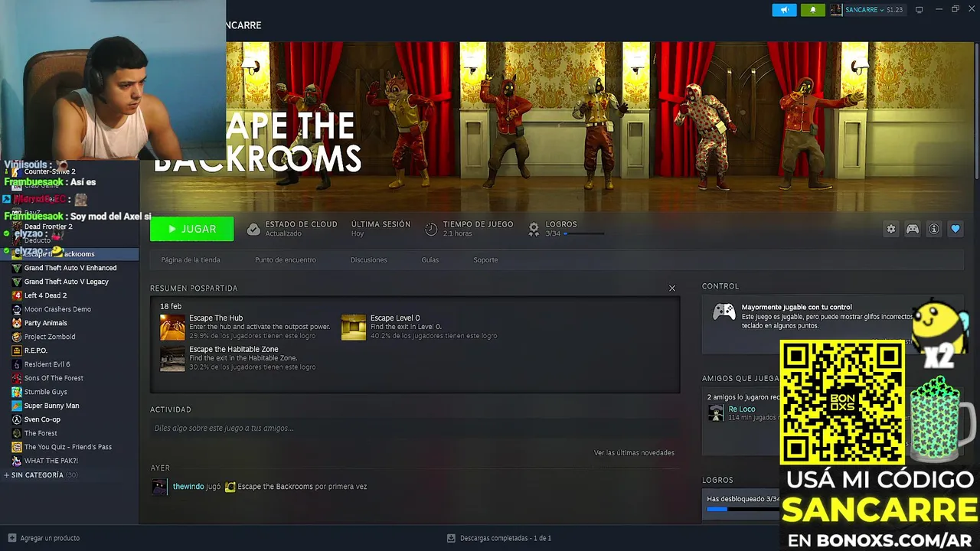Screen dimensions: 980x551
Task: Click the '18 feb' date in post-game summary
Action: coord(171,306)
